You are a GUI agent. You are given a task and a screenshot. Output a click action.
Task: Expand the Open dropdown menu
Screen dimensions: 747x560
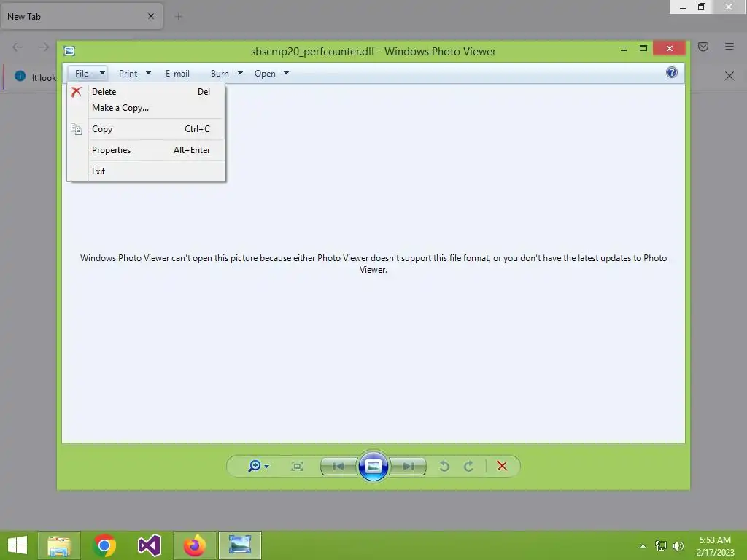[271, 74]
